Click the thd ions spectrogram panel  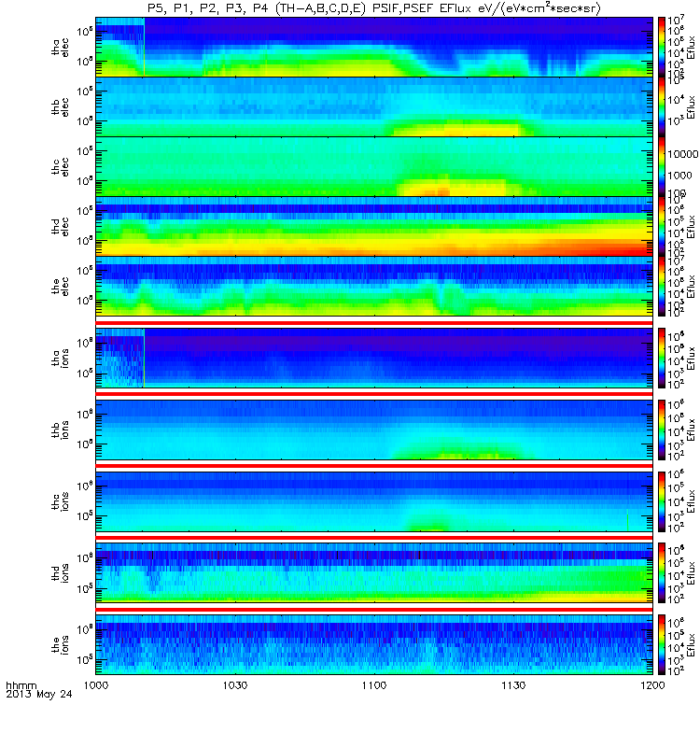click(x=374, y=573)
